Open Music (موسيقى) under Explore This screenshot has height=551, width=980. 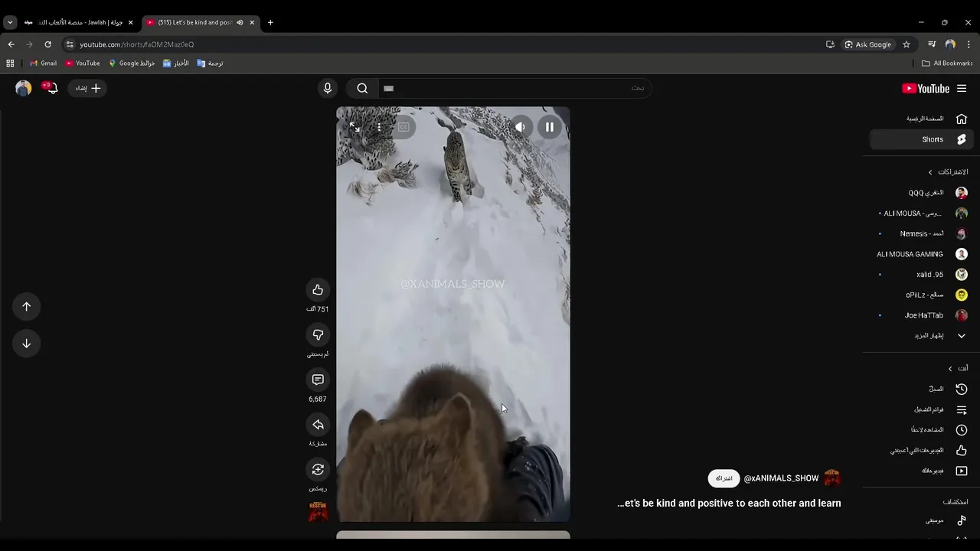tap(922, 520)
